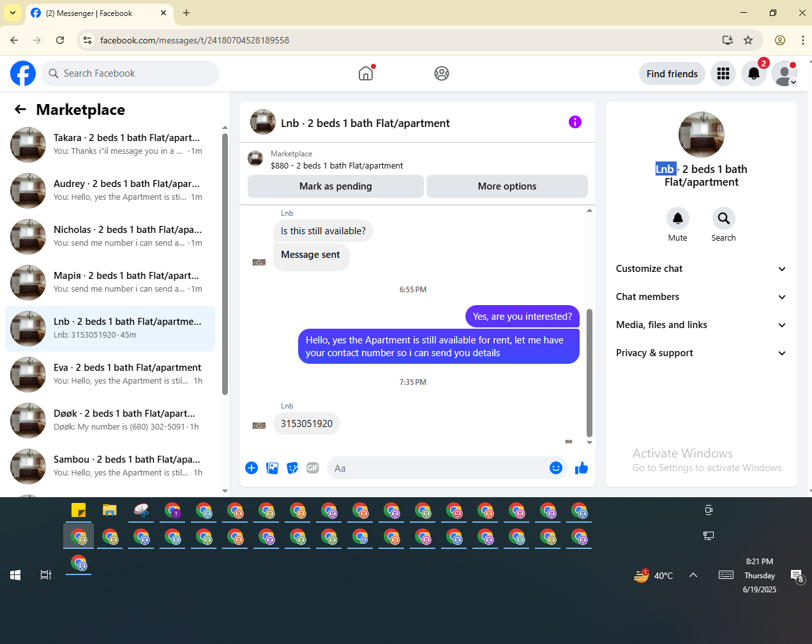The image size is (812, 644).
Task: Open Task View on taskbar
Action: pyautogui.click(x=46, y=575)
